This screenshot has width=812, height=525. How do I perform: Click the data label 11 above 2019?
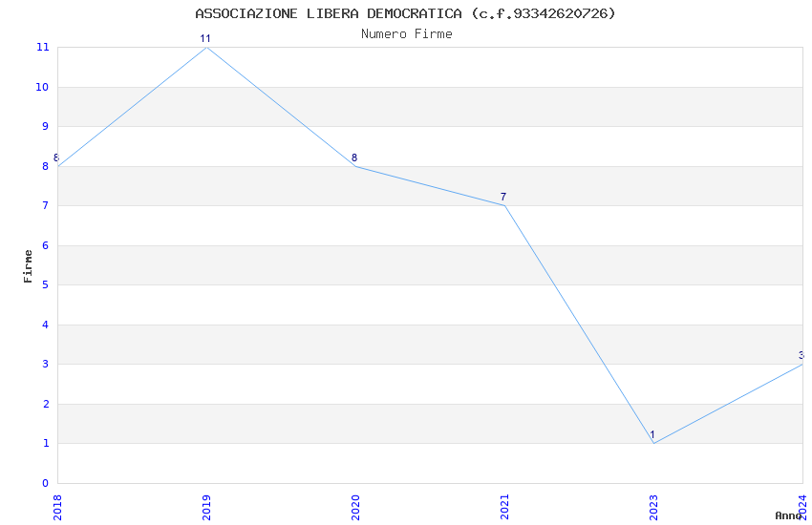pyautogui.click(x=205, y=38)
